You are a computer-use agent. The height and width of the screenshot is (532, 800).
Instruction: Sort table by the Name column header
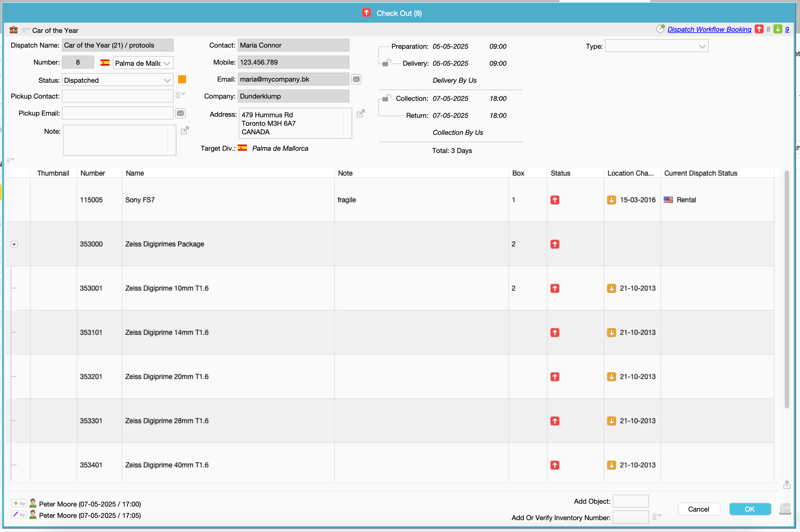point(135,173)
